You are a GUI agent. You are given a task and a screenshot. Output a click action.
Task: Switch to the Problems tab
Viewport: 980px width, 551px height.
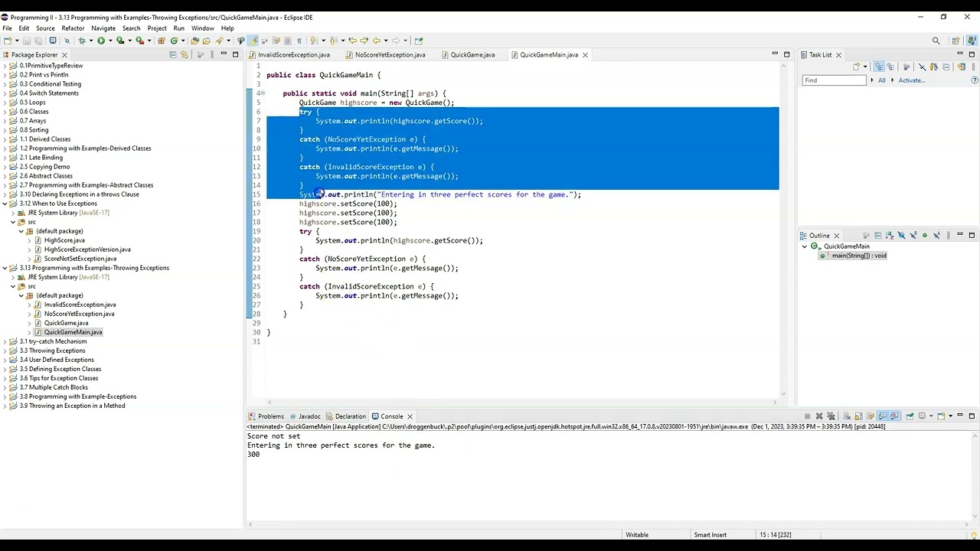click(x=266, y=416)
